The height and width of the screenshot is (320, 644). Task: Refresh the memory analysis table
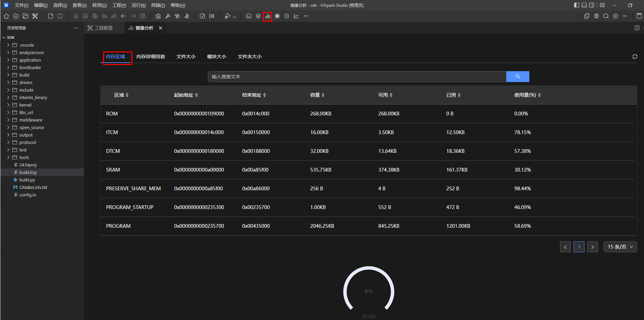pyautogui.click(x=635, y=57)
